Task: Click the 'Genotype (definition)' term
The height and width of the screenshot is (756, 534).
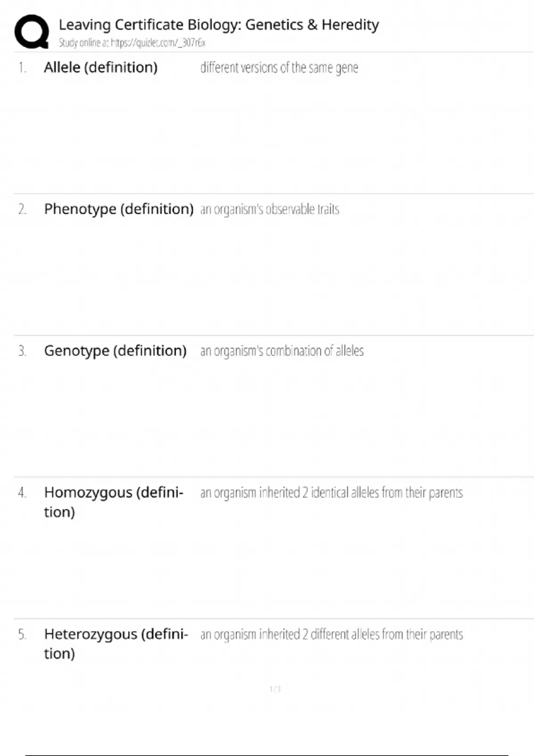Action: click(x=115, y=350)
